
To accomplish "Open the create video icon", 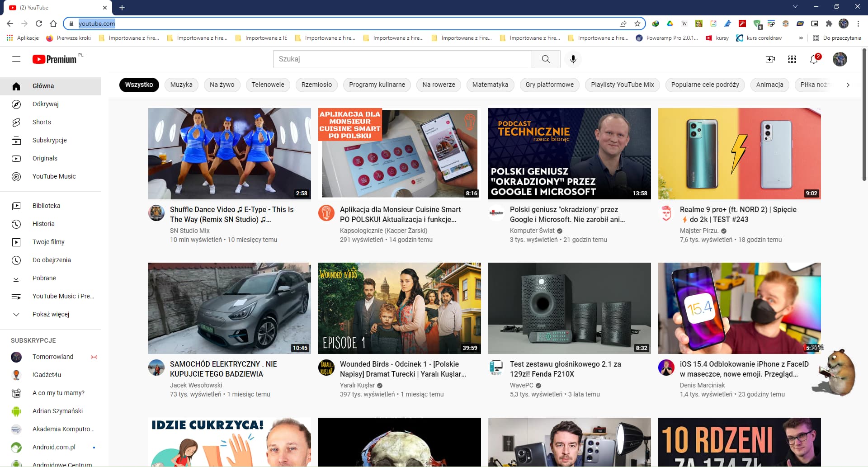I will click(770, 59).
